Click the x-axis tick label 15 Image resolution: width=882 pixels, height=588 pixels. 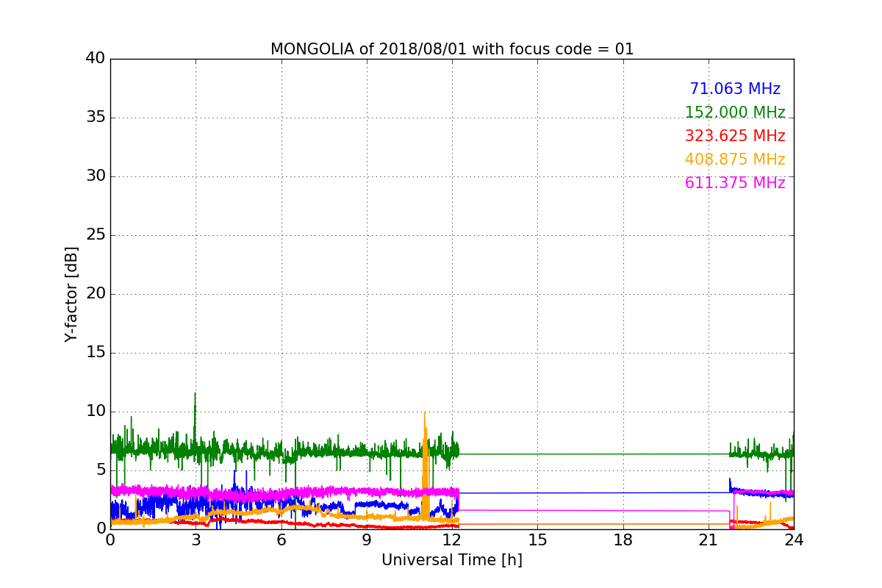point(537,539)
